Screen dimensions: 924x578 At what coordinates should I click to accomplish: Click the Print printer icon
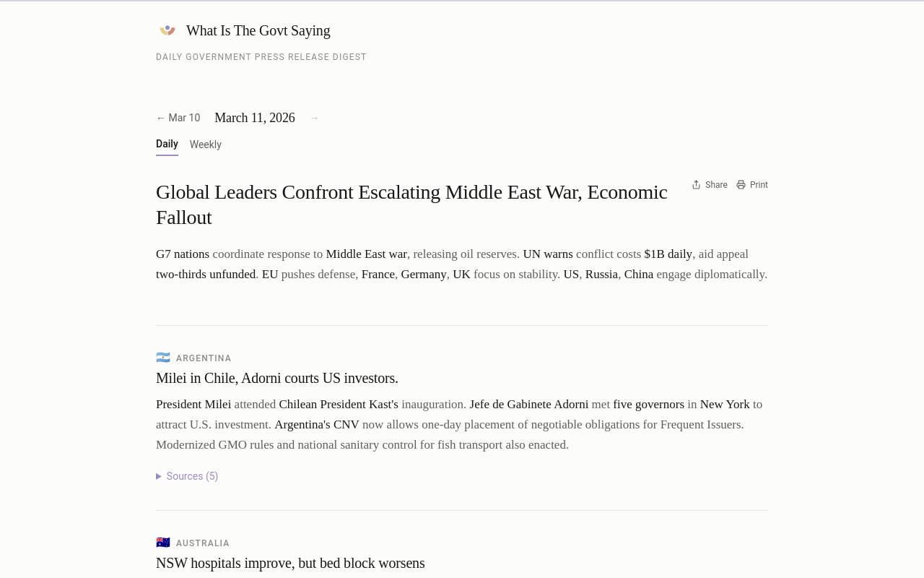pyautogui.click(x=741, y=185)
